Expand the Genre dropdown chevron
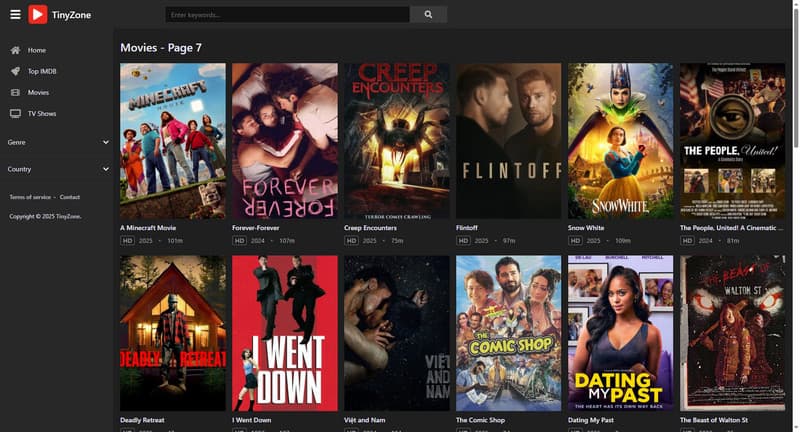800x432 pixels. point(106,142)
